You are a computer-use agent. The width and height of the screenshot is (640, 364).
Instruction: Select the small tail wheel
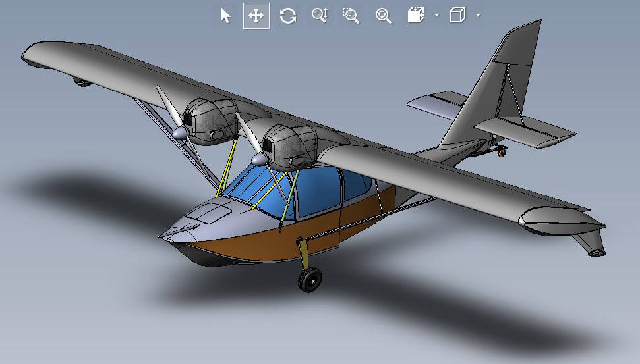pos(502,153)
